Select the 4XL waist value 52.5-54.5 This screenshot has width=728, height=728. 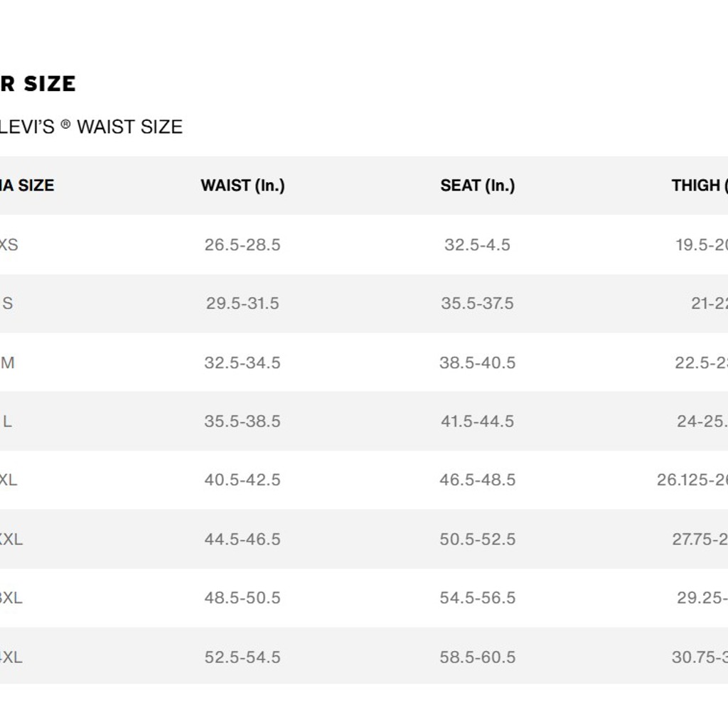click(x=242, y=657)
